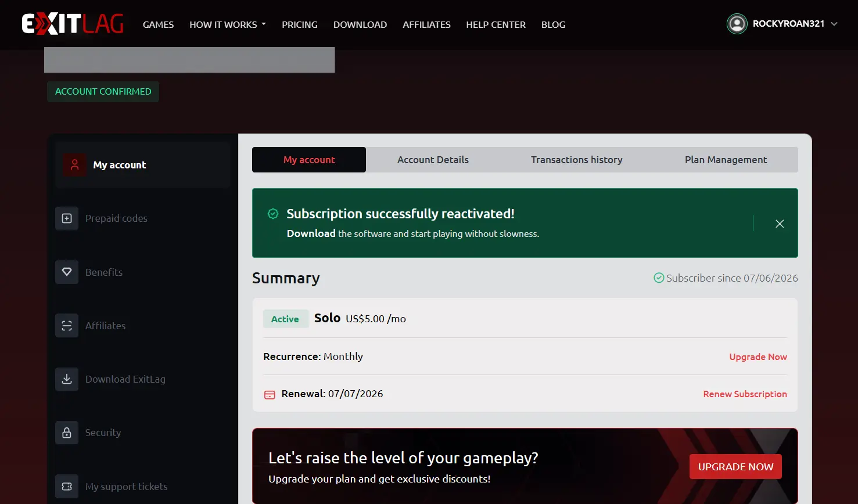Click the green Active status badge
The image size is (858, 504).
[x=285, y=319]
